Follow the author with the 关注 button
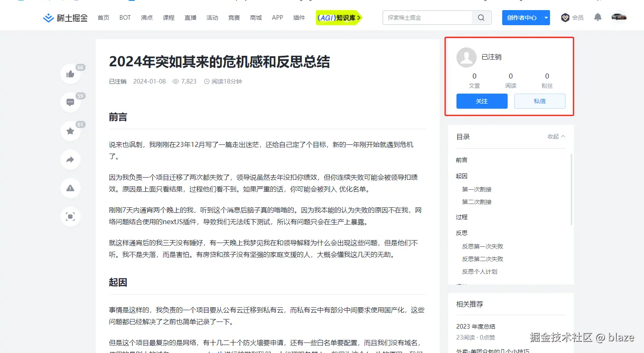 tap(481, 101)
